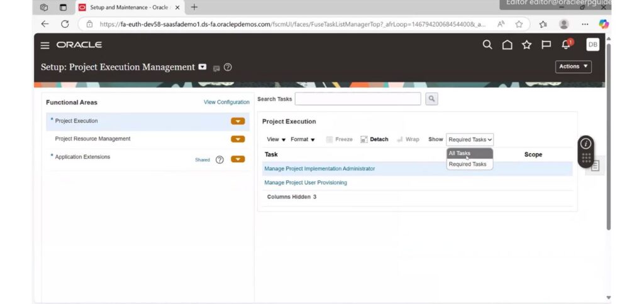View site info lock icon

(89, 24)
